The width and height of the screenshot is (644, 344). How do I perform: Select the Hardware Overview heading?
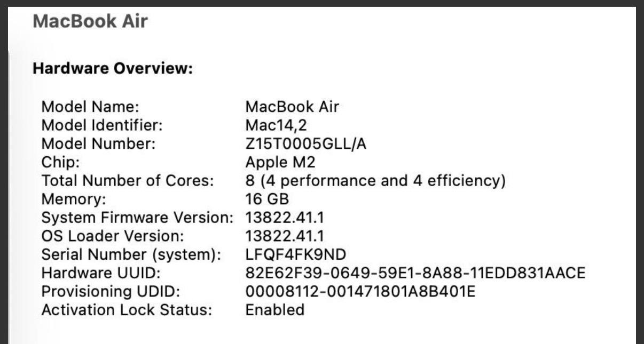pyautogui.click(x=112, y=69)
